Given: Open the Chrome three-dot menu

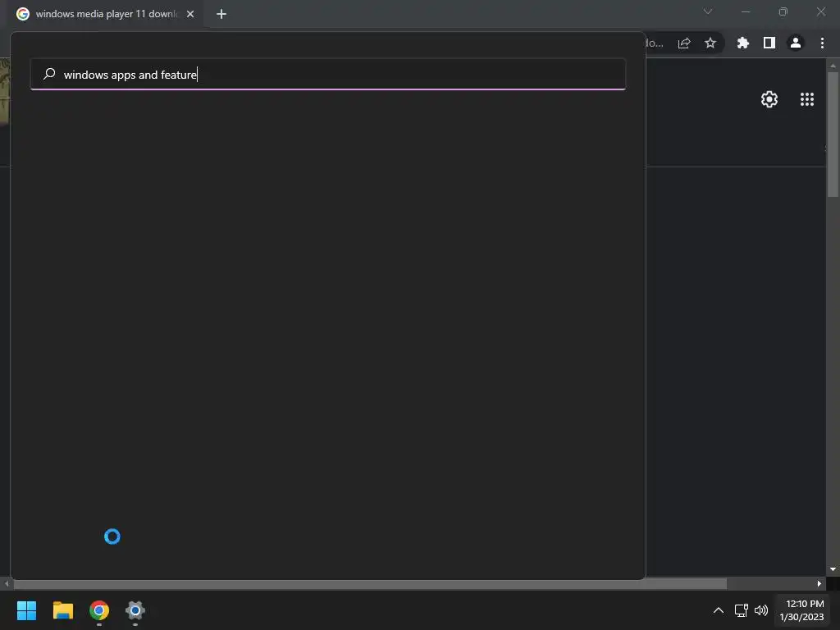Looking at the screenshot, I should point(822,43).
